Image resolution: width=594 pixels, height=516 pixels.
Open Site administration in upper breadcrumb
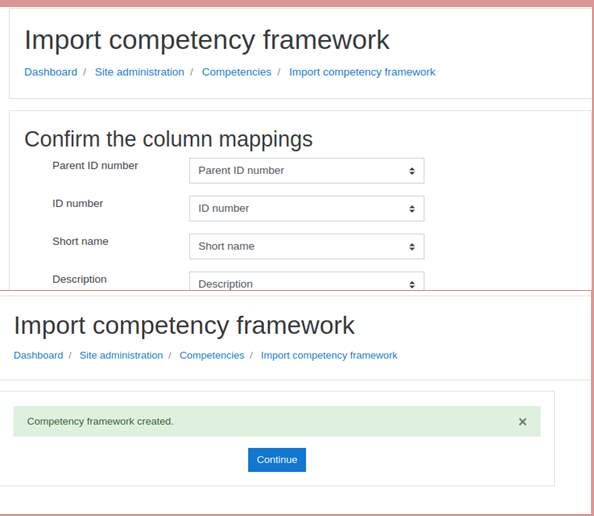pyautogui.click(x=139, y=72)
